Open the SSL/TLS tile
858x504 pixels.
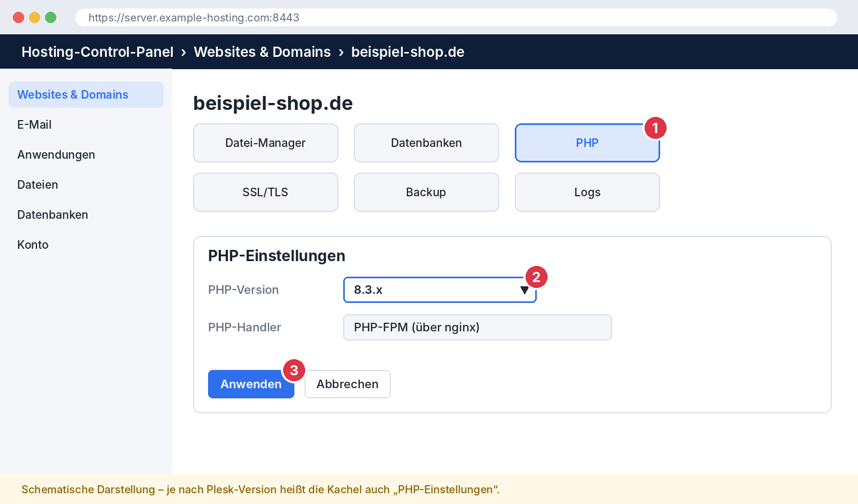(x=265, y=192)
